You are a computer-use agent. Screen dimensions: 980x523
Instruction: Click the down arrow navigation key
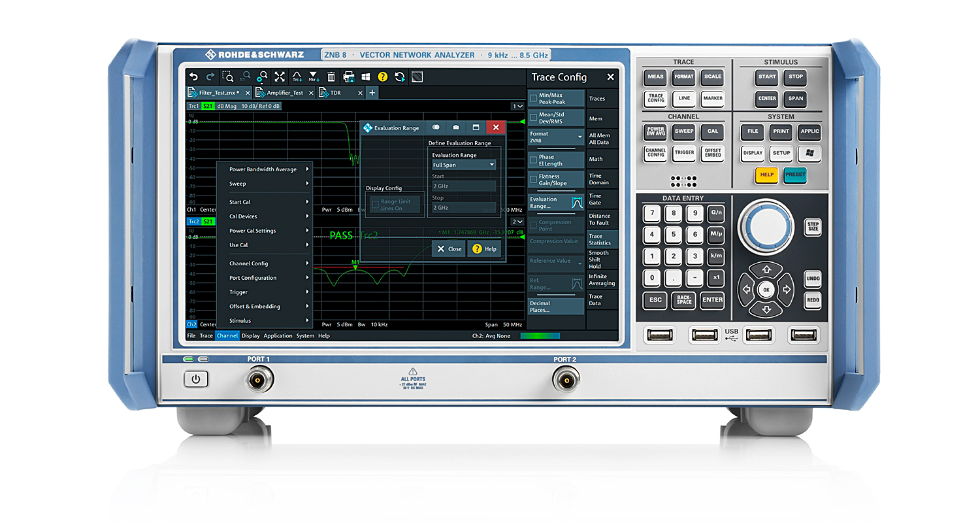[766, 309]
